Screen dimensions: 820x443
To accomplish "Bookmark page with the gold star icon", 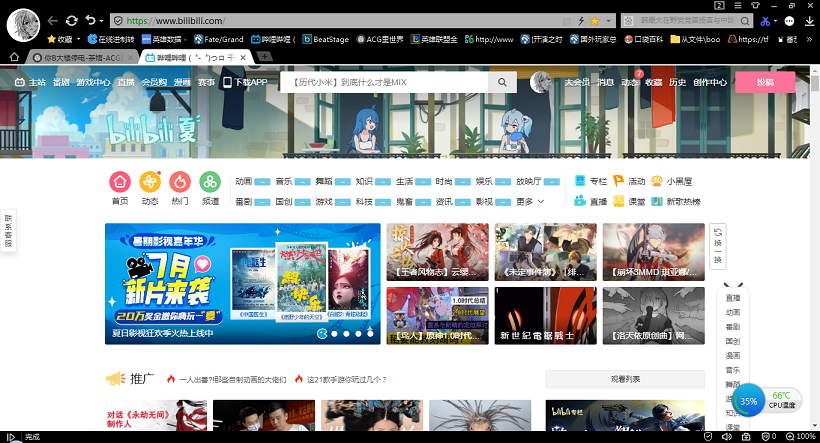I will 595,21.
